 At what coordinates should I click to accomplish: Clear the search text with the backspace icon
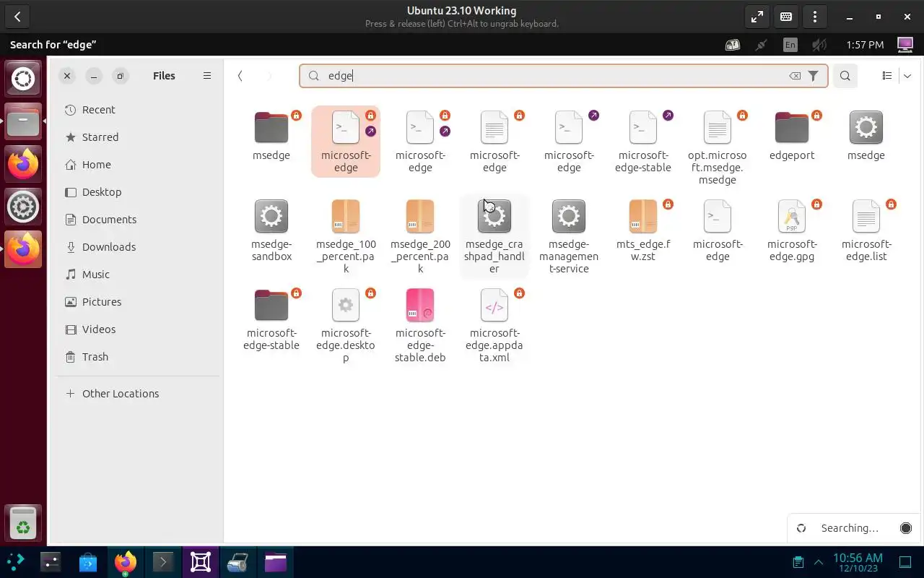click(795, 76)
